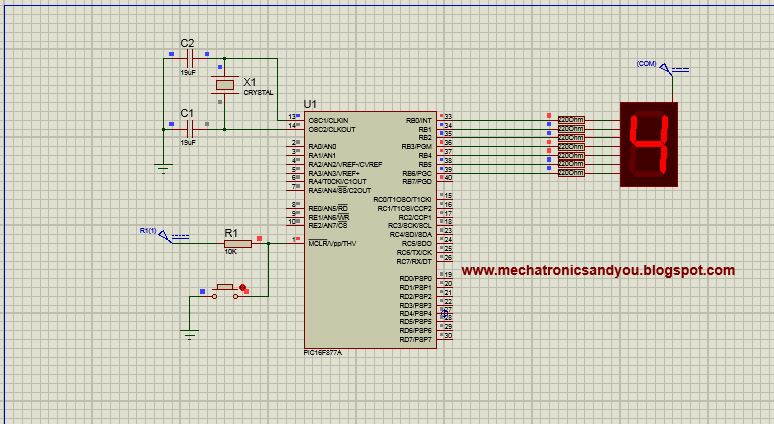This screenshot has width=774, height=424.
Task: Click the RC7/RX/DT pin label
Action: click(x=414, y=262)
